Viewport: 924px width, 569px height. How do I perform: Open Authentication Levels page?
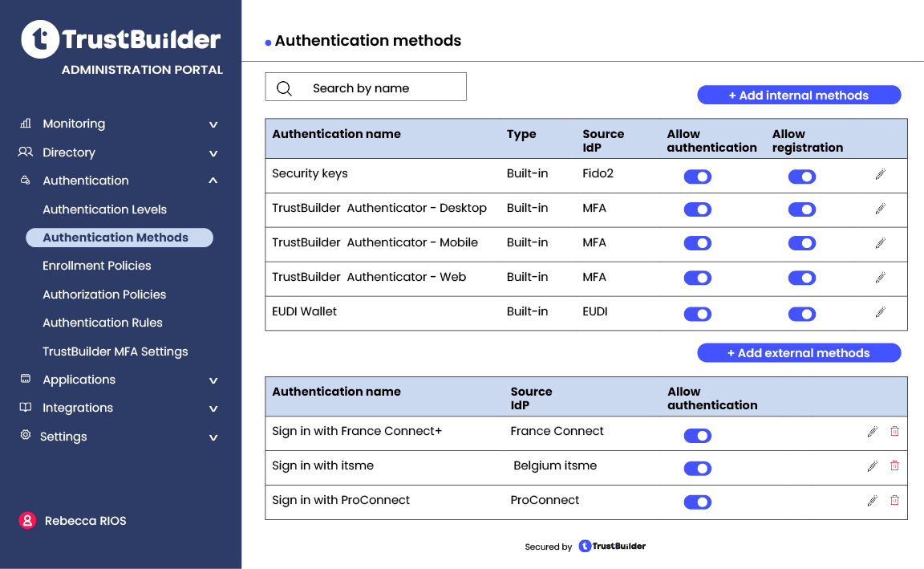point(104,209)
